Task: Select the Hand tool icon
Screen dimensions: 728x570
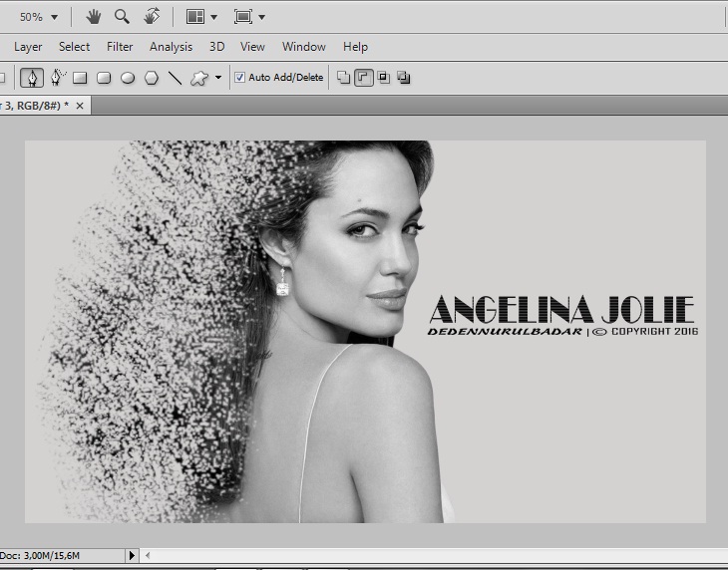Action: pyautogui.click(x=94, y=17)
